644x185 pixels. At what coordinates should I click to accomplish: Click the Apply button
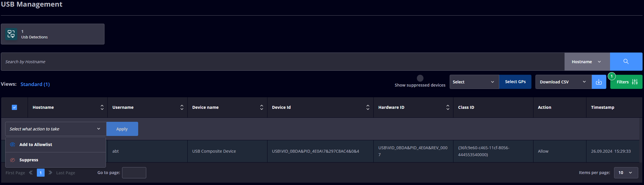[122, 129]
